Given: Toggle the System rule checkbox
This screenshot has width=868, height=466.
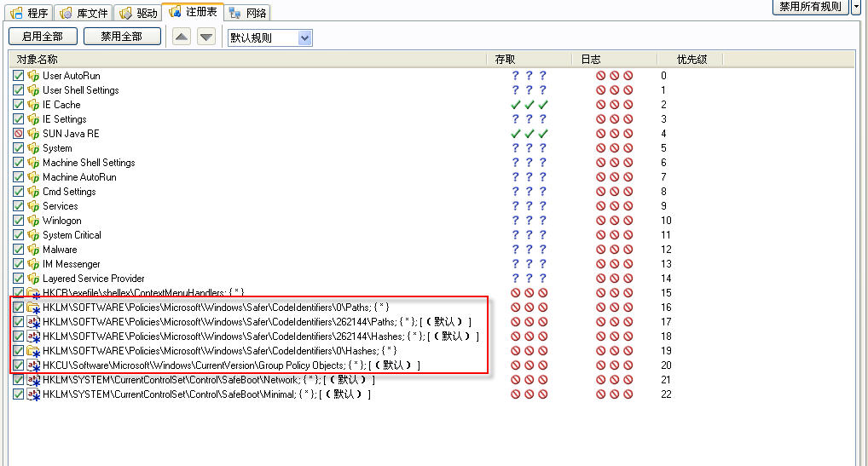Looking at the screenshot, I should tap(18, 148).
